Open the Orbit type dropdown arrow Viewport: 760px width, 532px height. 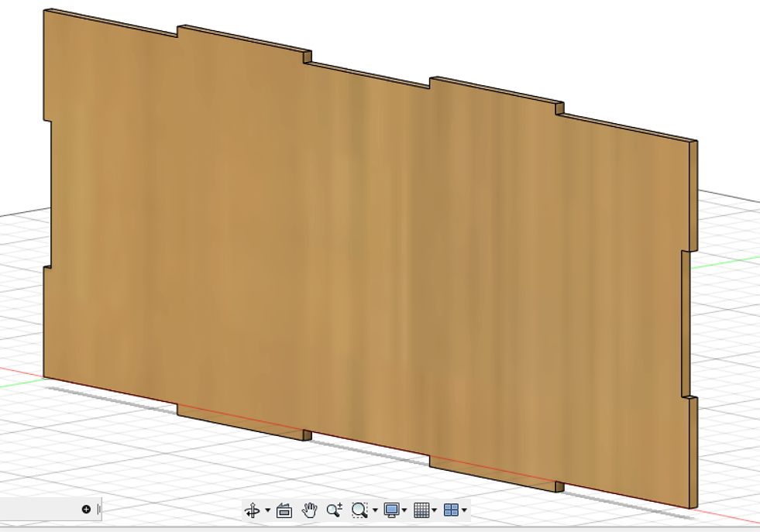point(267,510)
